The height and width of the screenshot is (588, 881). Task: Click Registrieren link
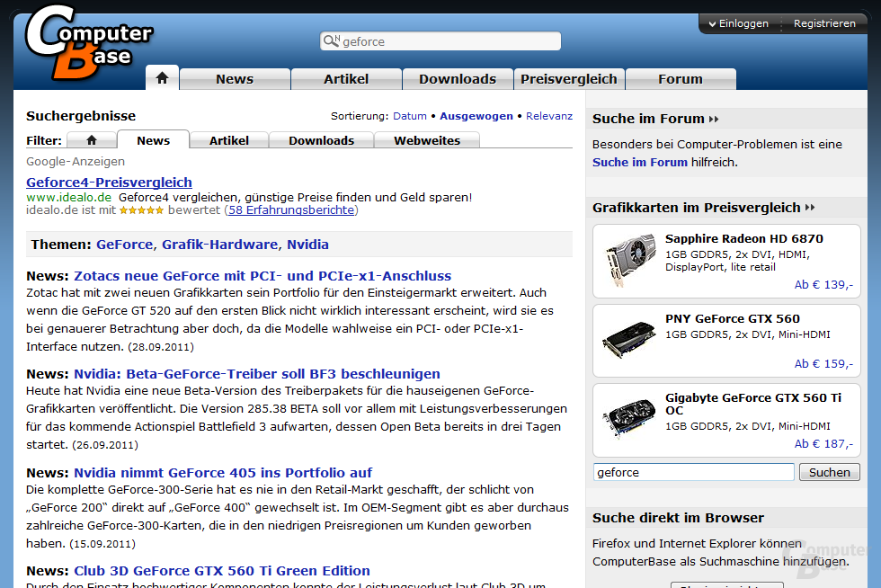[x=824, y=23]
